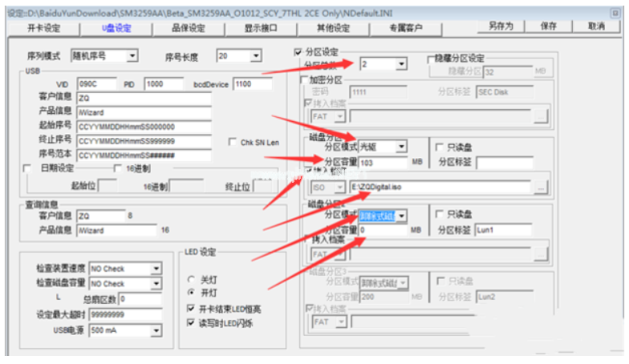Click the 另存为 button
The height and width of the screenshot is (364, 629).
coord(500,26)
